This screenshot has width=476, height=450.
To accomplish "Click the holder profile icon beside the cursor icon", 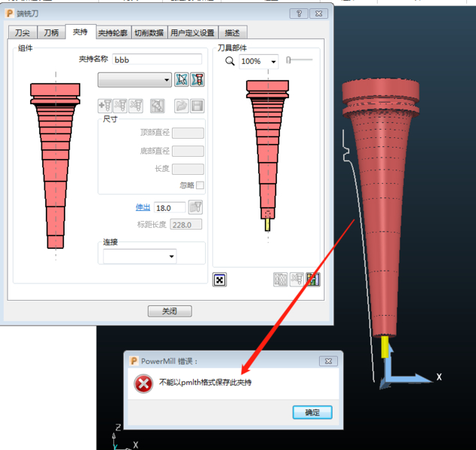I will pos(197,79).
